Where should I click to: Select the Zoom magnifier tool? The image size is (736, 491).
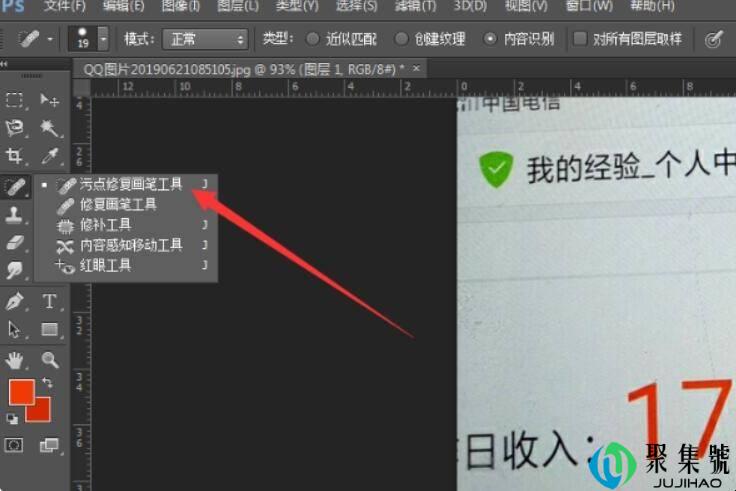click(x=48, y=359)
